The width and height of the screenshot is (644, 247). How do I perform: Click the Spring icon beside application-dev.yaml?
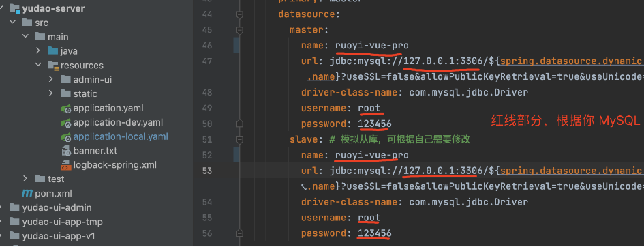tap(66, 122)
